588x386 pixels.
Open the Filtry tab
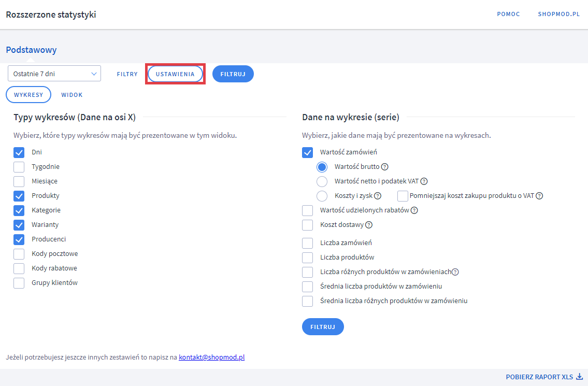[x=127, y=74]
